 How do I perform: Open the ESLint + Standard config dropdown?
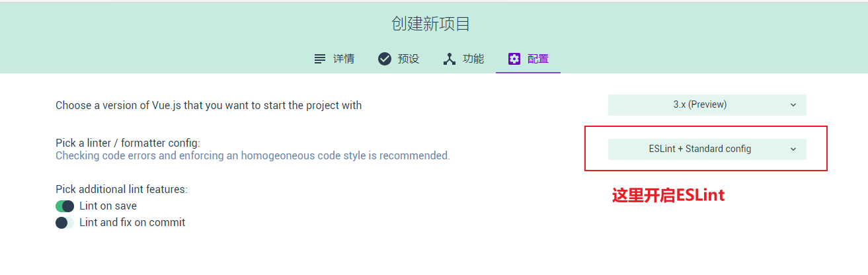[x=707, y=149]
